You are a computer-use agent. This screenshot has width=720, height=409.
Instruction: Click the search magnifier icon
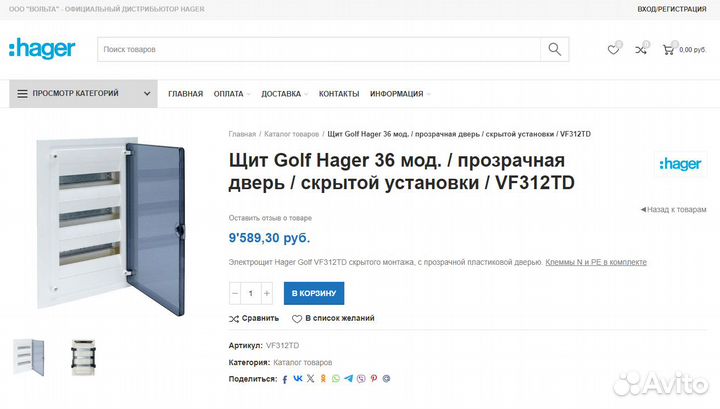pyautogui.click(x=555, y=49)
